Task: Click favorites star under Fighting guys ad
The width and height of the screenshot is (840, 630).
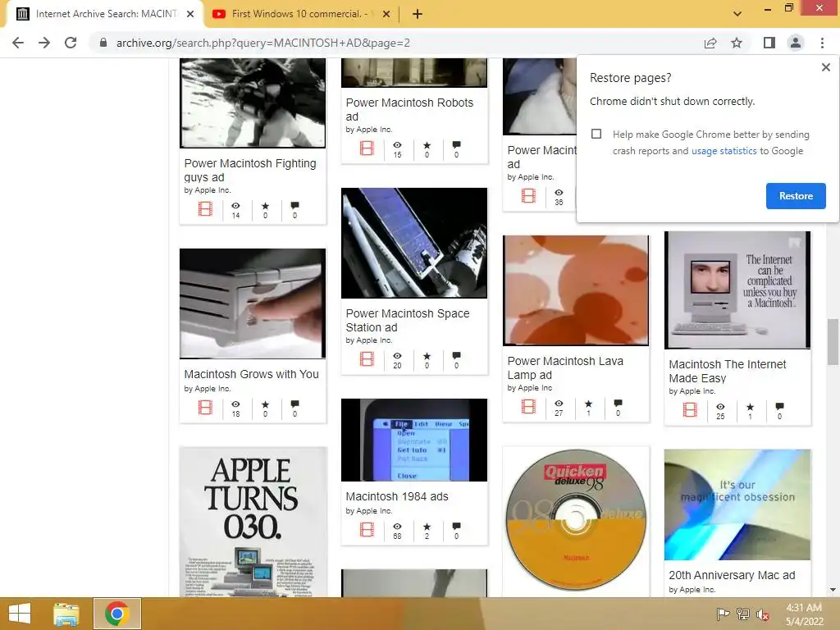Action: (x=265, y=206)
